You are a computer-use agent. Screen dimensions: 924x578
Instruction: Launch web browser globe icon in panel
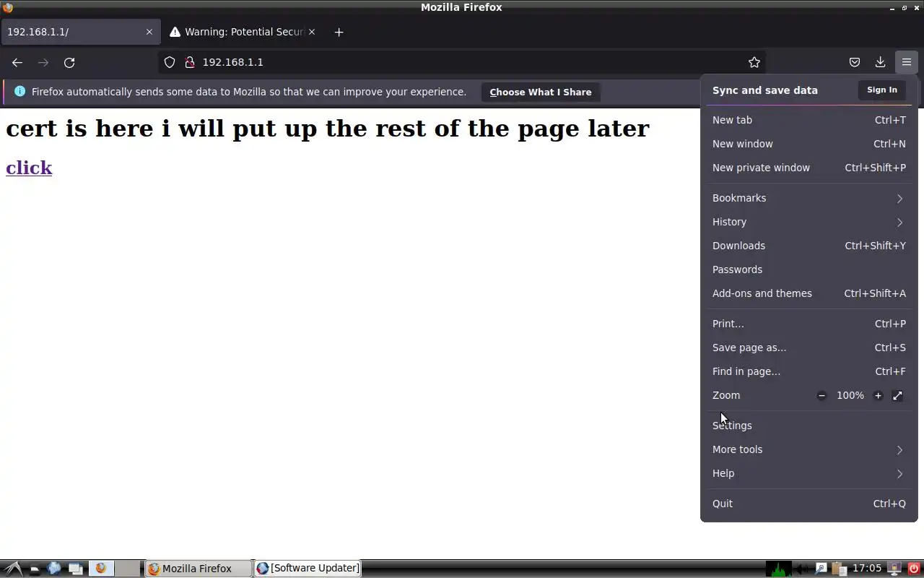[x=54, y=569]
